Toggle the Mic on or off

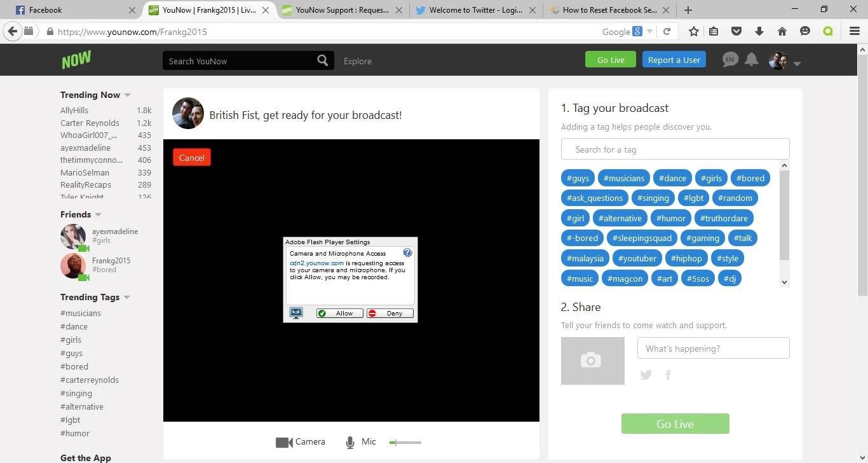point(360,442)
